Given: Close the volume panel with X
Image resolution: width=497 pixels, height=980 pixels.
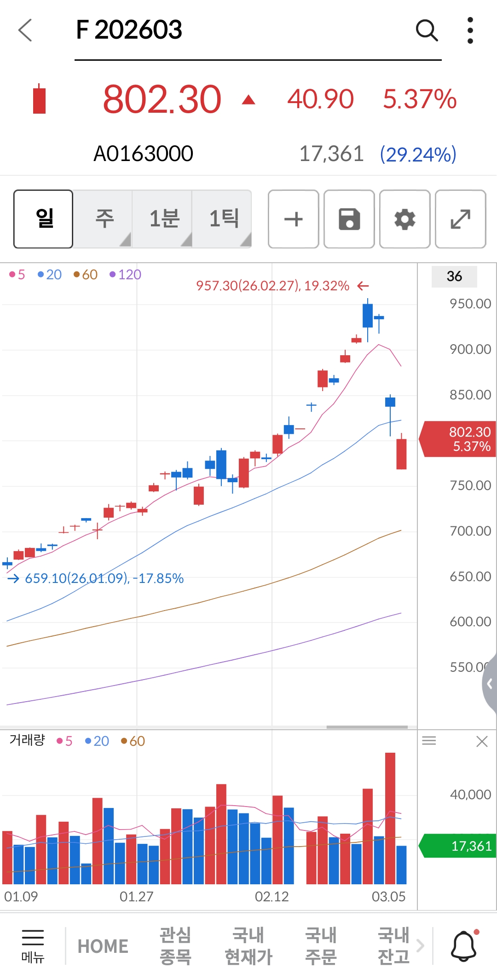Looking at the screenshot, I should tap(482, 741).
